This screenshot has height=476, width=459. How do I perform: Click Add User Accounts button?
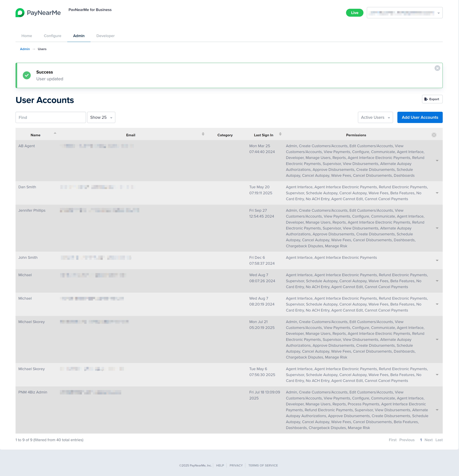tap(420, 117)
